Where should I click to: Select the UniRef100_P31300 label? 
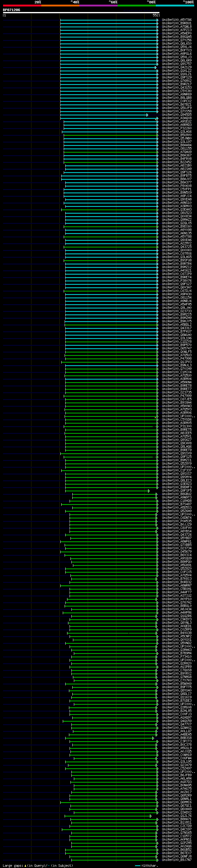[x=177, y=426]
